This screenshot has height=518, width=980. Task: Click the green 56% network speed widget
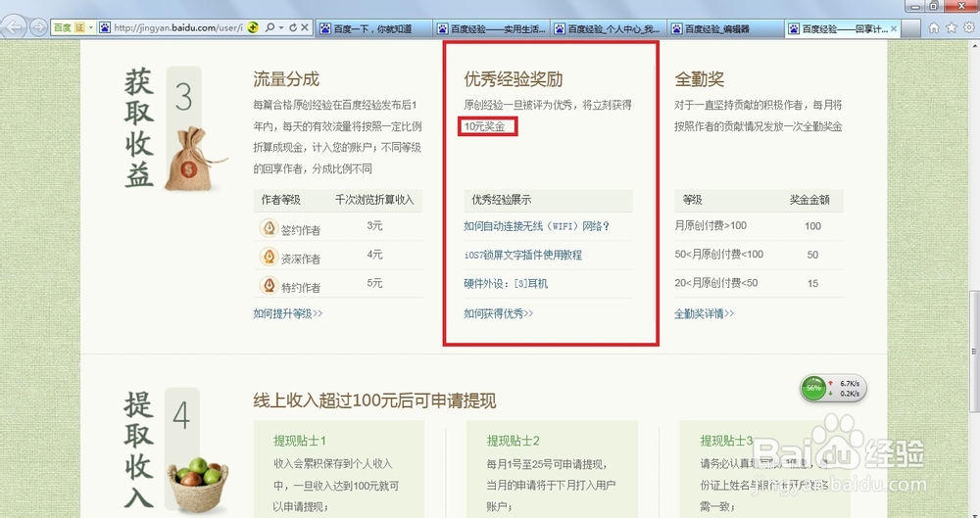coord(833,388)
